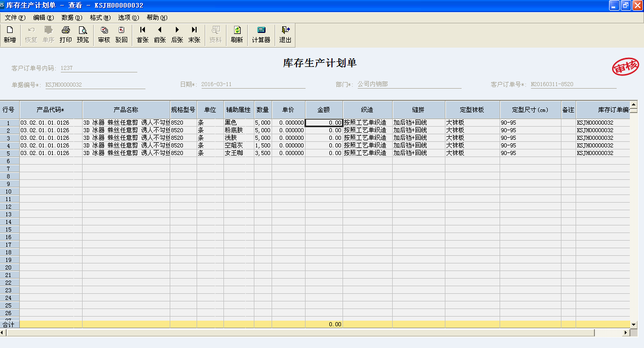Screen dimensions: 644x348
Task: Click the horizontal scrollbar right arrow
Action: [x=626, y=332]
